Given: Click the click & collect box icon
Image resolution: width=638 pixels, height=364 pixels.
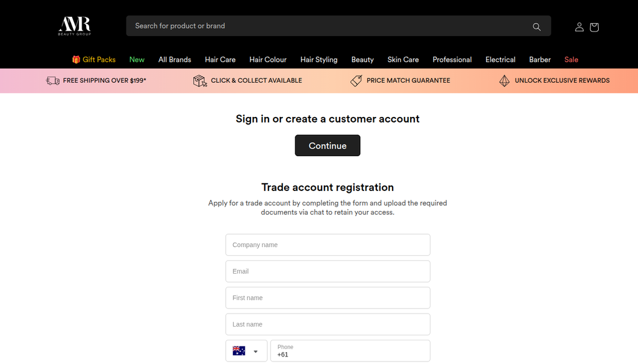Looking at the screenshot, I should 200,81.
